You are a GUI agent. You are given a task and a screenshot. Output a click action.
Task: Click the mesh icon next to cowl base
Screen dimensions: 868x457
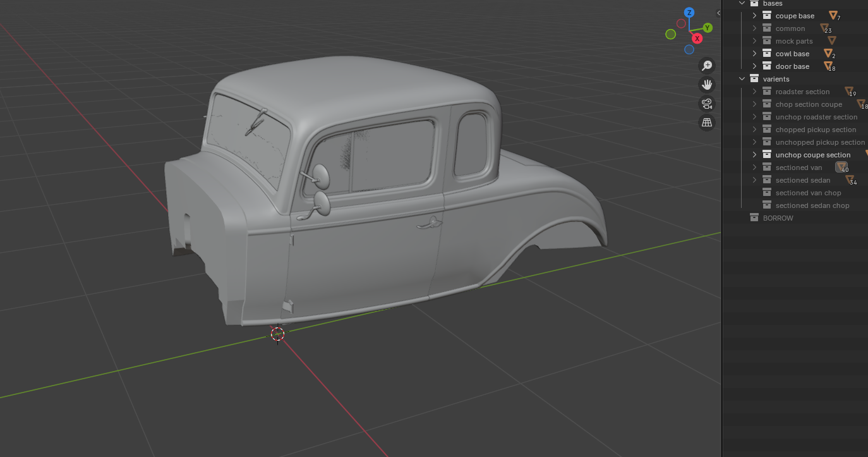coord(828,54)
